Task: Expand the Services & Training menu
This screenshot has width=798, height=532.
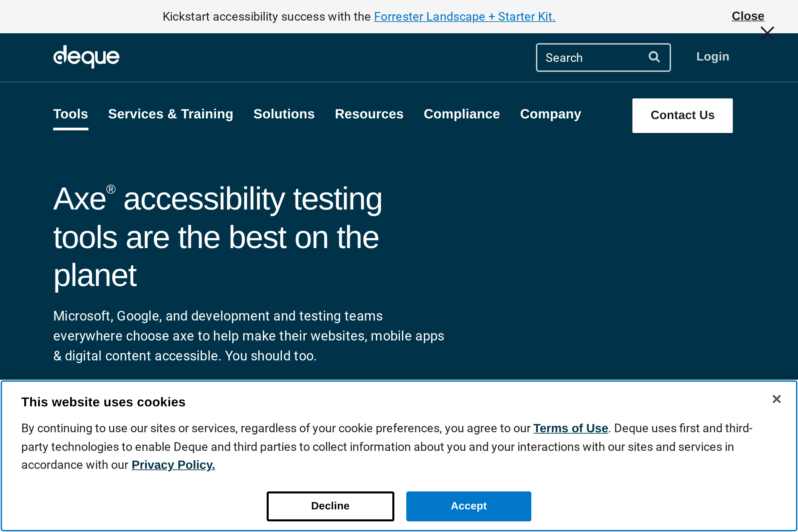Action: pyautogui.click(x=171, y=114)
